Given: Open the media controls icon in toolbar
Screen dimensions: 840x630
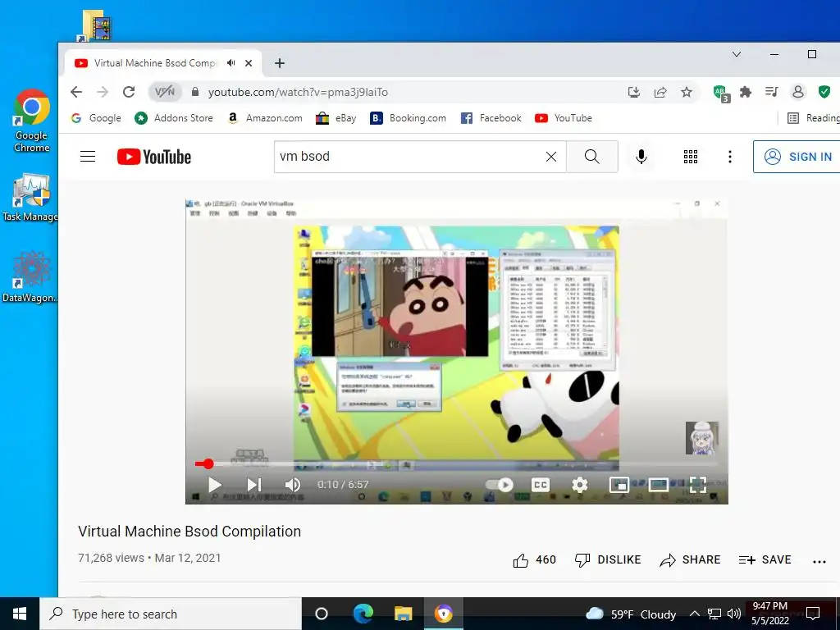Looking at the screenshot, I should coord(771,92).
